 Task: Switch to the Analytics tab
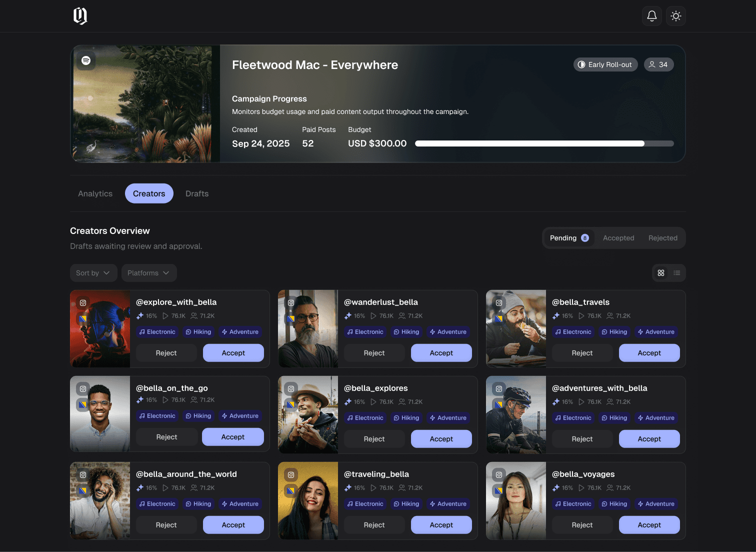(x=95, y=193)
